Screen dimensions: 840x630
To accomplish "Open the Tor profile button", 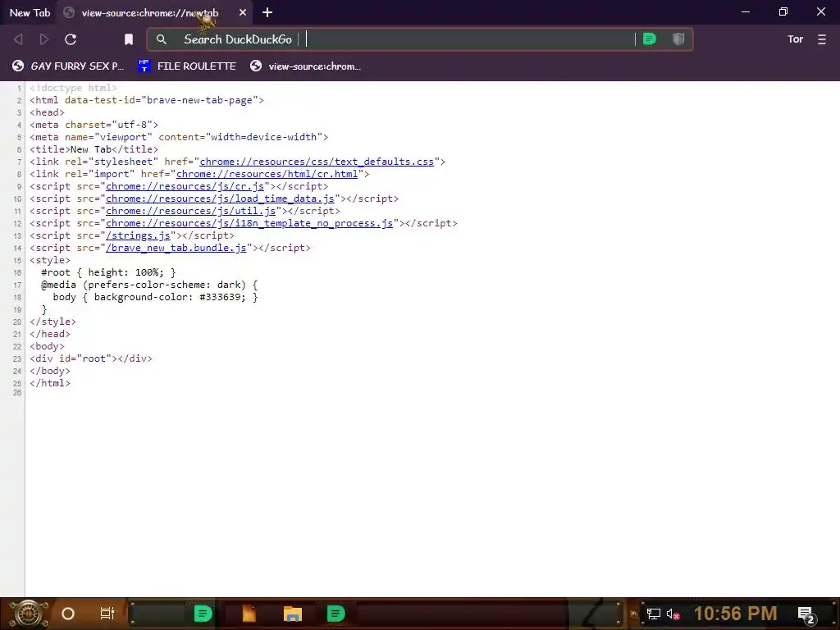I will (x=795, y=39).
